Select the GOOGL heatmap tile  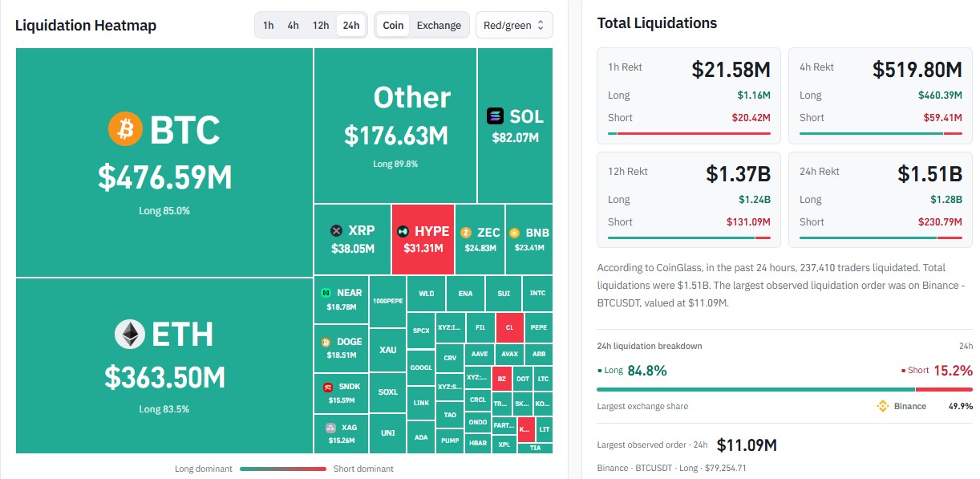tap(421, 367)
